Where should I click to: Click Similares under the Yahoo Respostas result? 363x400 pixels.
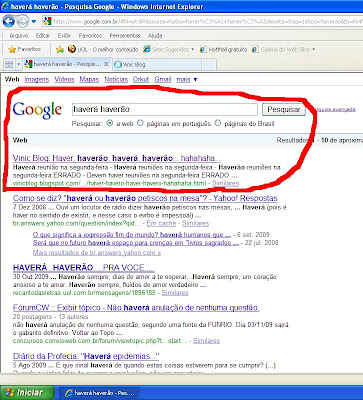195,223
